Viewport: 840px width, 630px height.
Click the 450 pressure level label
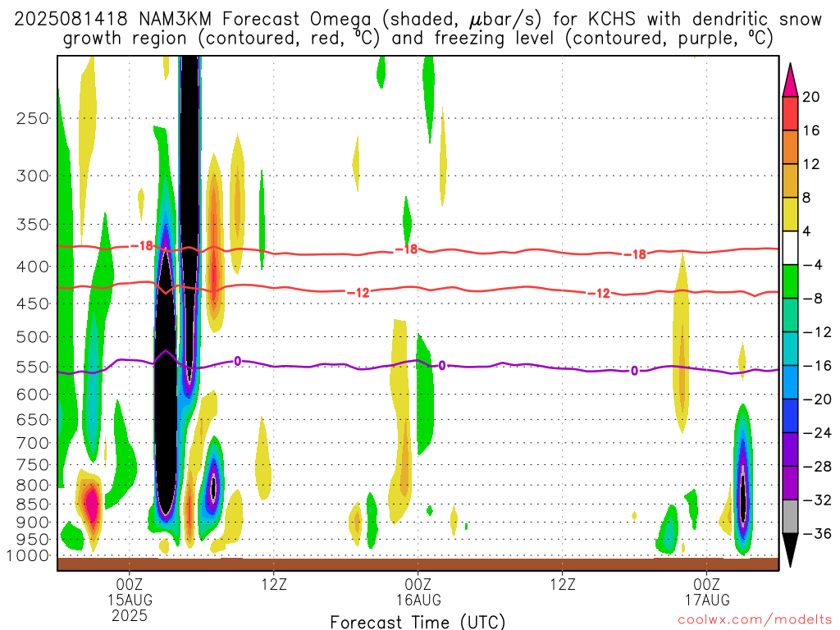pyautogui.click(x=33, y=304)
